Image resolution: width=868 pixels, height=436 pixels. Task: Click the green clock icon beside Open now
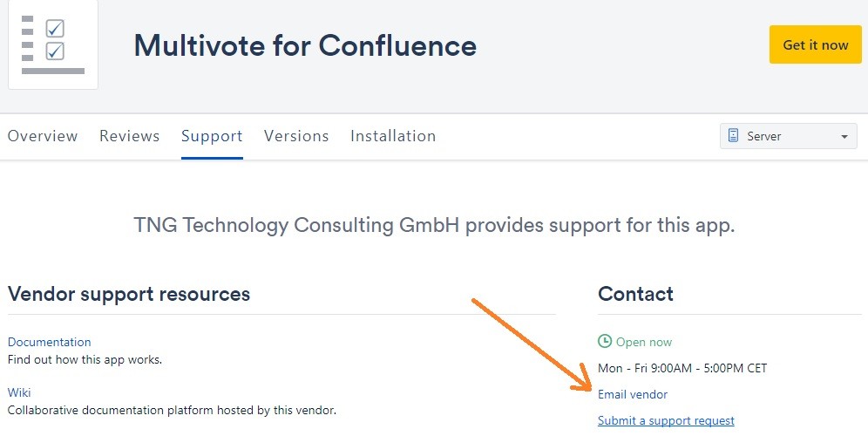(605, 342)
